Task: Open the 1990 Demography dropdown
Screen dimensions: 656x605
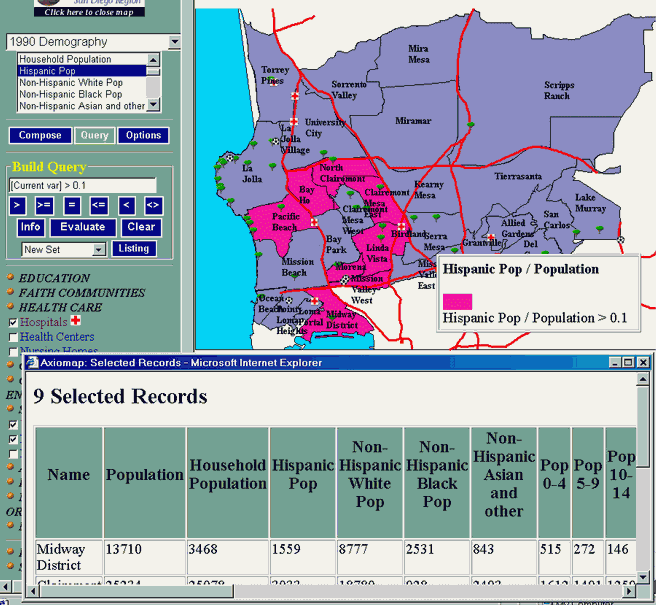Action: tap(175, 42)
